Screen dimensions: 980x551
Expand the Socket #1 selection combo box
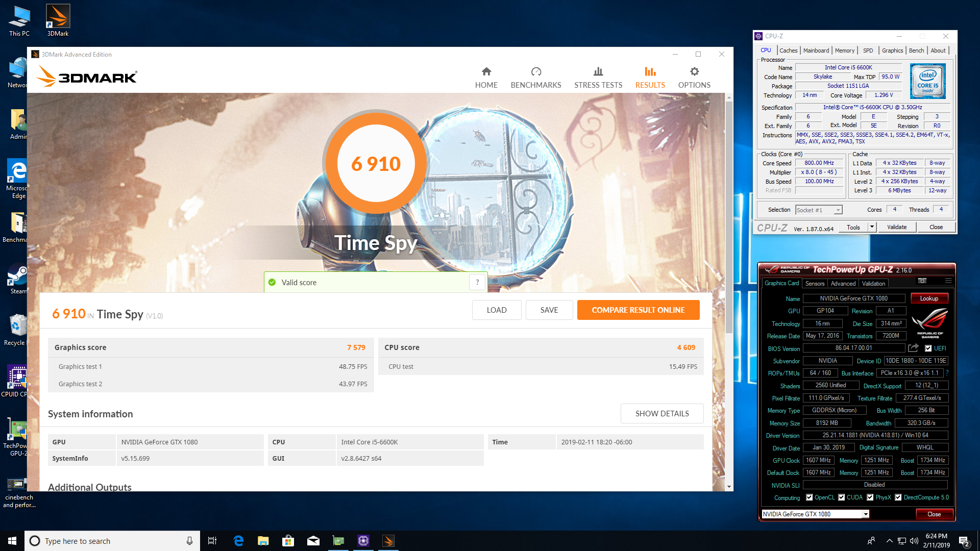tap(838, 210)
